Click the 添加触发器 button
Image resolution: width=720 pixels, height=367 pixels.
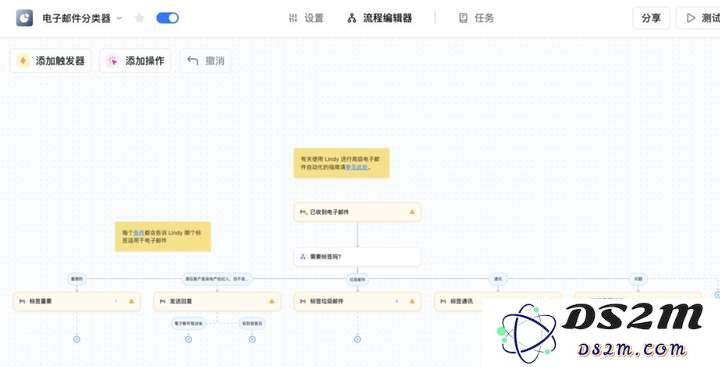[x=51, y=61]
